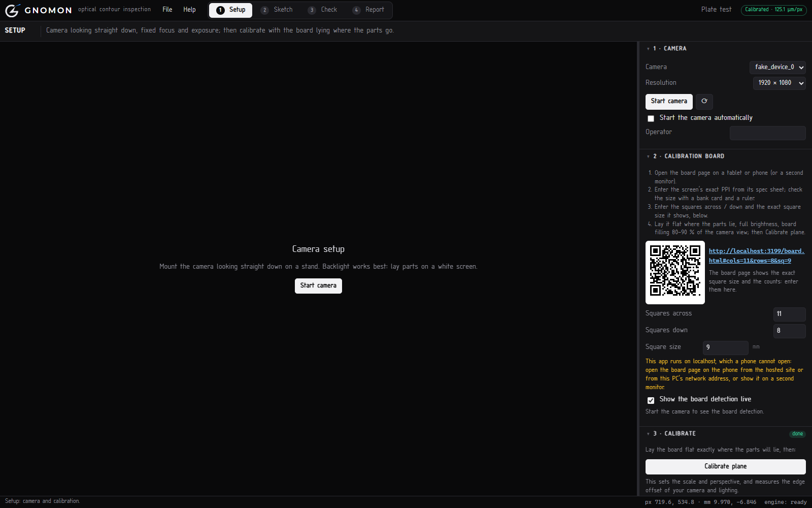Click the calibration board QR code
Viewport: 812px width, 508px height.
[x=675, y=272]
